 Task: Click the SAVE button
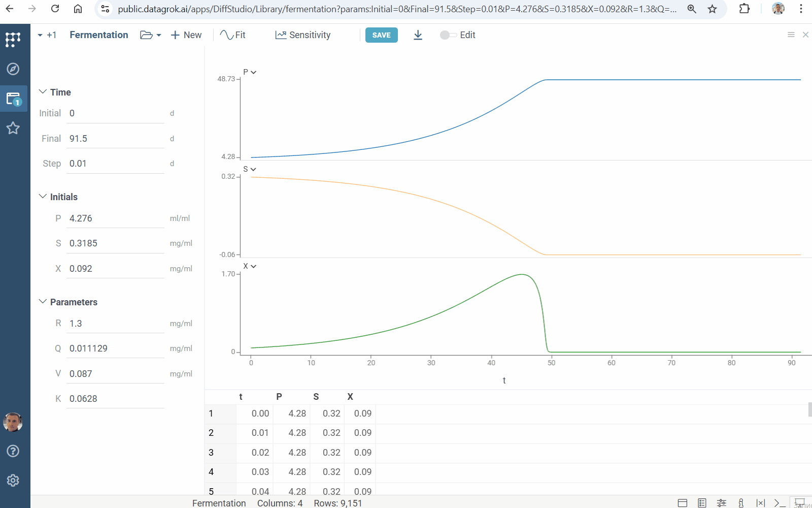[381, 35]
